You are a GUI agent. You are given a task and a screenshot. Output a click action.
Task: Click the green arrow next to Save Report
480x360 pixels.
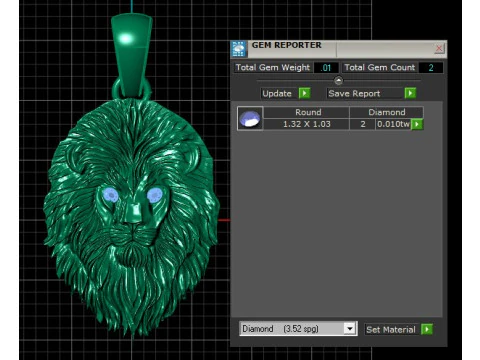(410, 93)
